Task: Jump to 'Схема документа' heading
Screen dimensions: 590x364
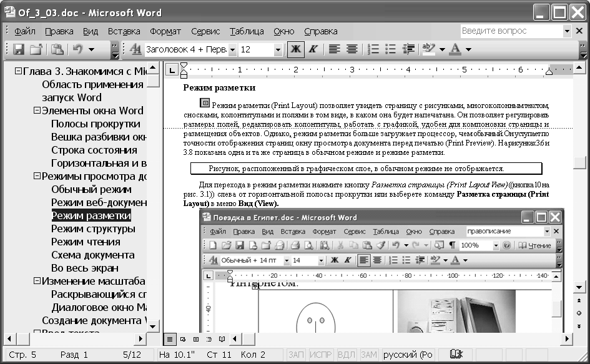Action: coord(92,255)
